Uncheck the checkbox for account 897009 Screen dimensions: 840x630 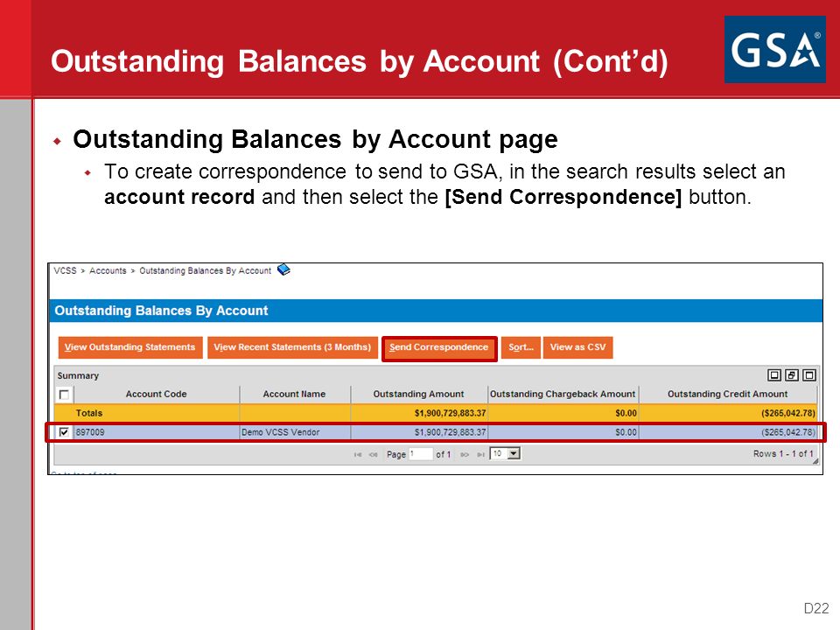coord(64,431)
